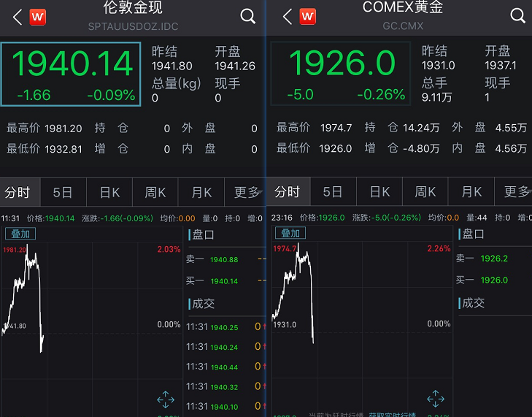Tap 最高价 value 1981.20
The width and height of the screenshot is (532, 417).
tap(63, 129)
